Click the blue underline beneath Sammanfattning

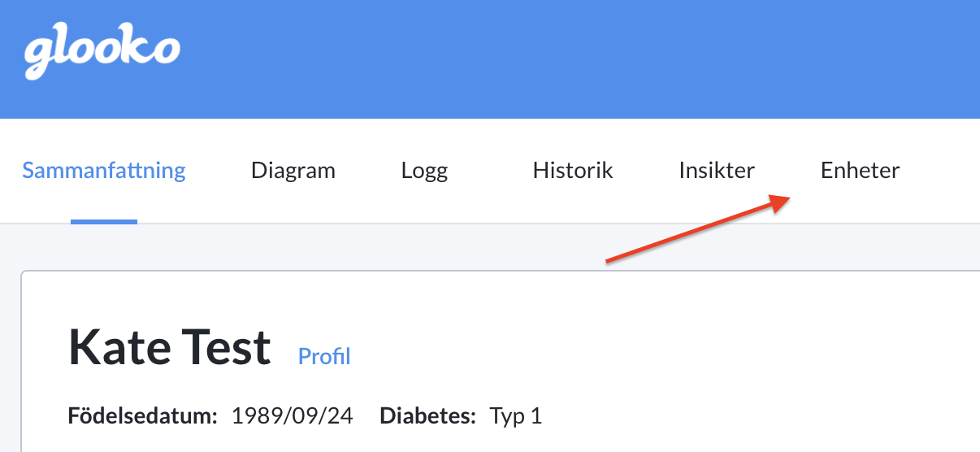104,221
